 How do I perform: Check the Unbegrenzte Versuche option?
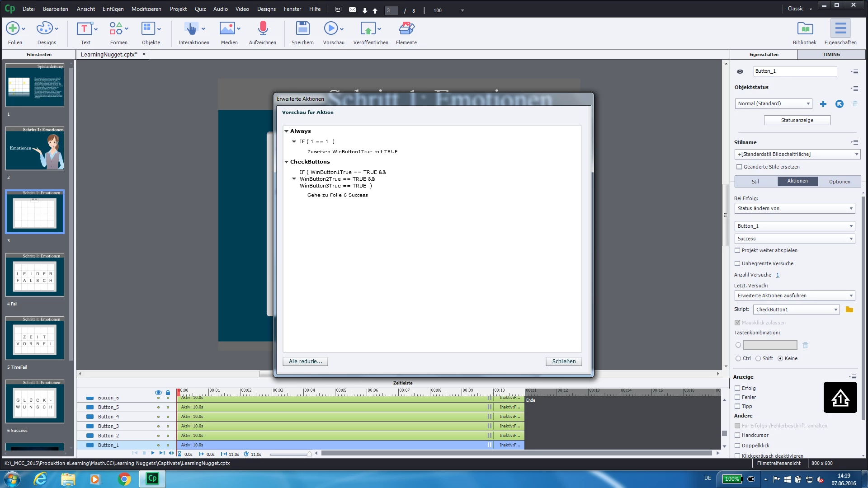point(737,263)
